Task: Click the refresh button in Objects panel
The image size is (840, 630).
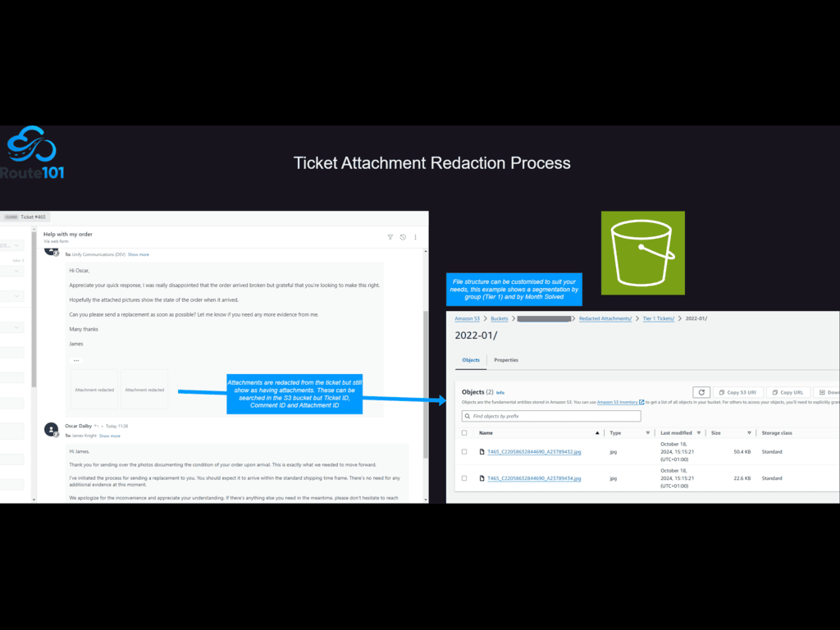Action: [701, 393]
